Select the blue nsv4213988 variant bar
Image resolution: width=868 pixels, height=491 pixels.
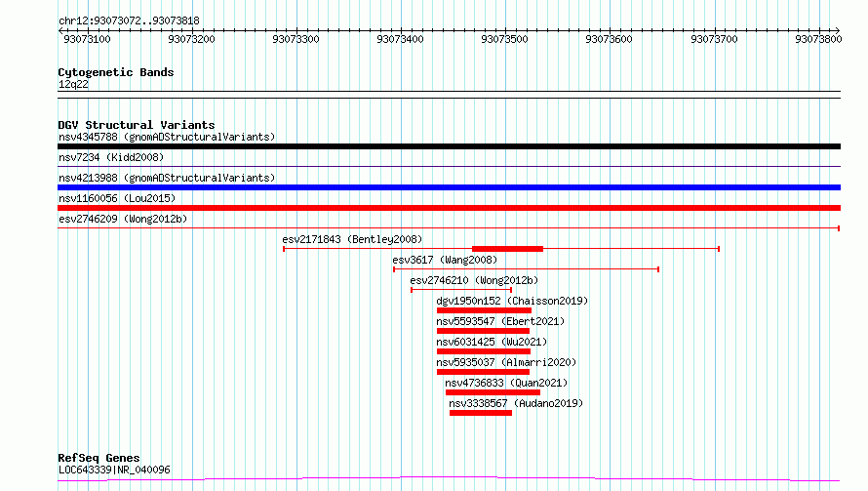tap(449, 187)
